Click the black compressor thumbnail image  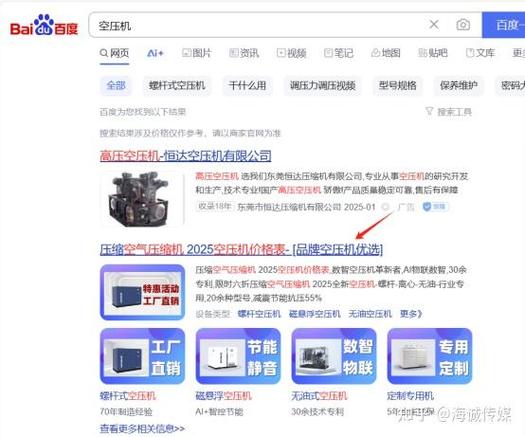coord(142,199)
